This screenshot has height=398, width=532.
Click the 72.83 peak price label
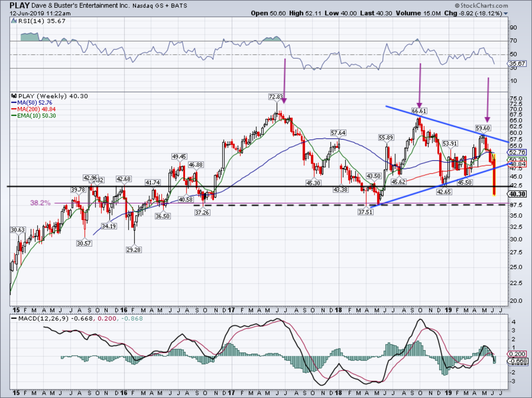(275, 96)
